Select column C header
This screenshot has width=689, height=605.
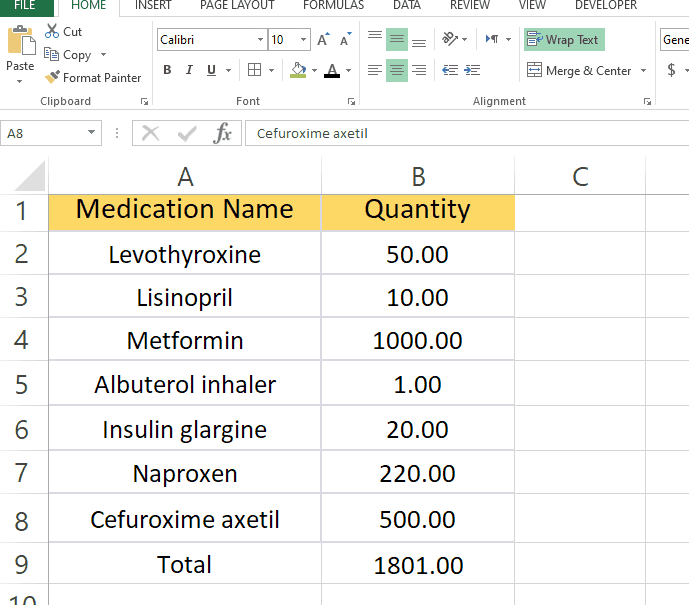pos(580,176)
